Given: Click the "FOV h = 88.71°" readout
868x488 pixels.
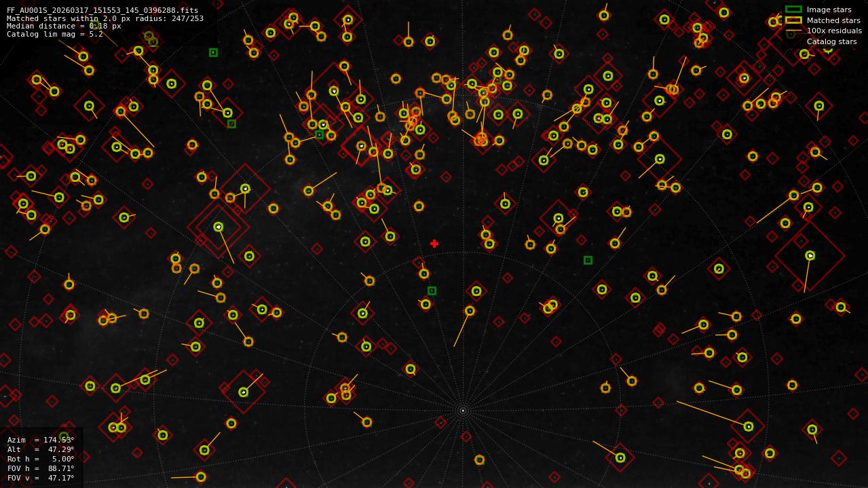Looking at the screenshot, I should click(x=41, y=468).
